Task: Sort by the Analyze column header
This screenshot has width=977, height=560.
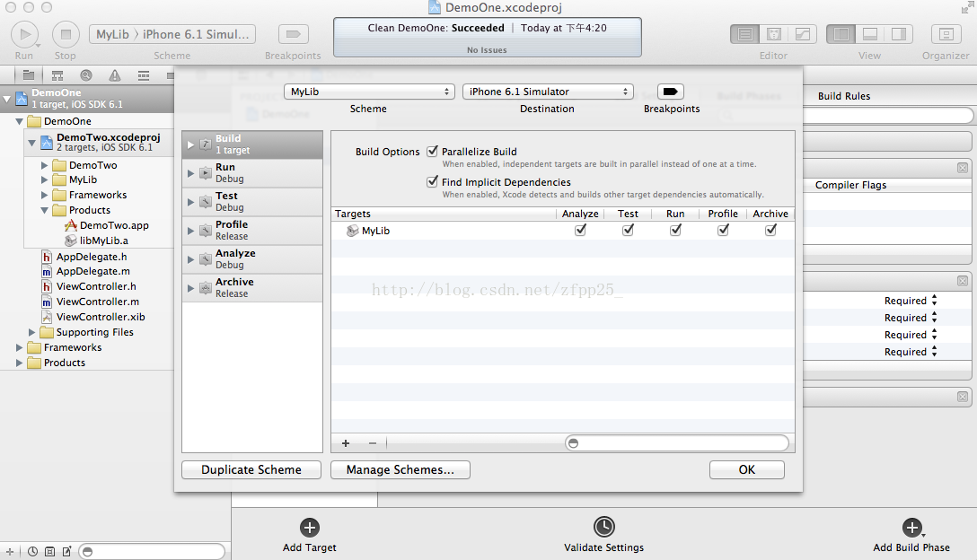Action: [580, 214]
